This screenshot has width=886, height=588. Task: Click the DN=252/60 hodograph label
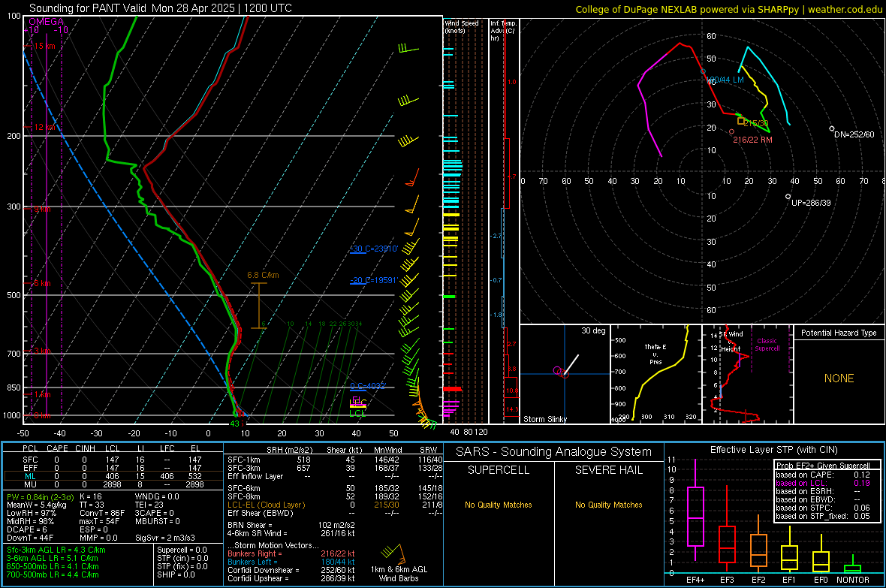coord(854,134)
